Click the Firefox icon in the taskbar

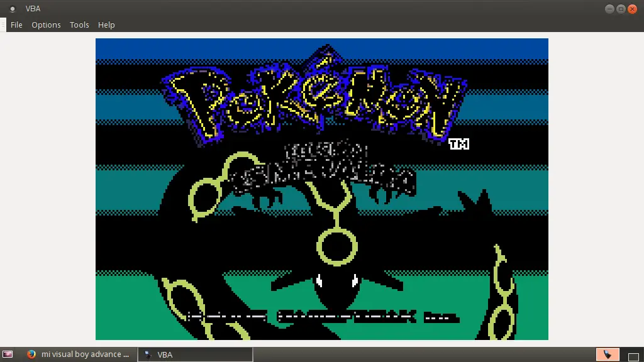[31, 354]
